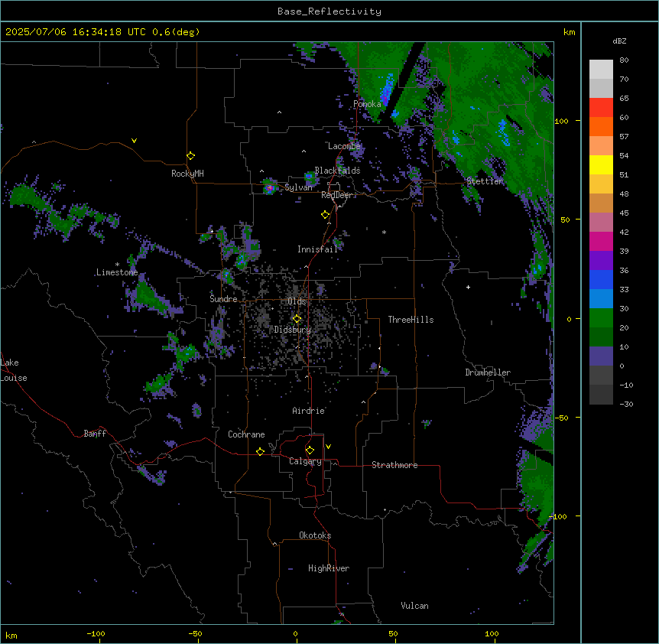This screenshot has height=644, width=659.
Task: Click the magenta storm cell west of Sylvan
Action: [270, 188]
